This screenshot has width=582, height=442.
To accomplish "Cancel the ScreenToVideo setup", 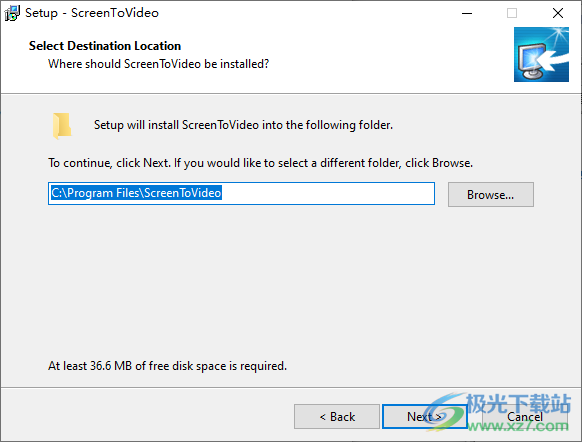I will click(525, 417).
